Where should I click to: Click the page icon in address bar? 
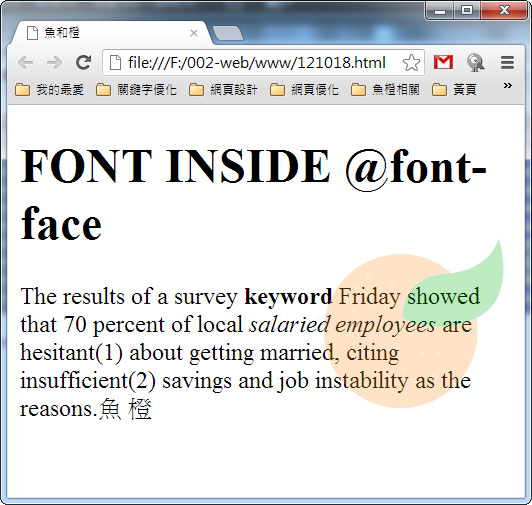point(116,62)
